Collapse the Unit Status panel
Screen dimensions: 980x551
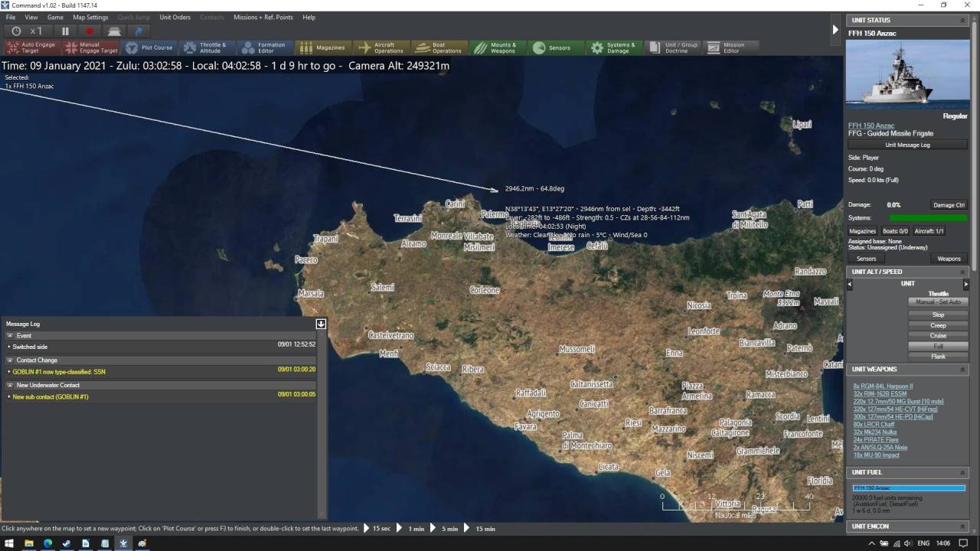(x=963, y=20)
